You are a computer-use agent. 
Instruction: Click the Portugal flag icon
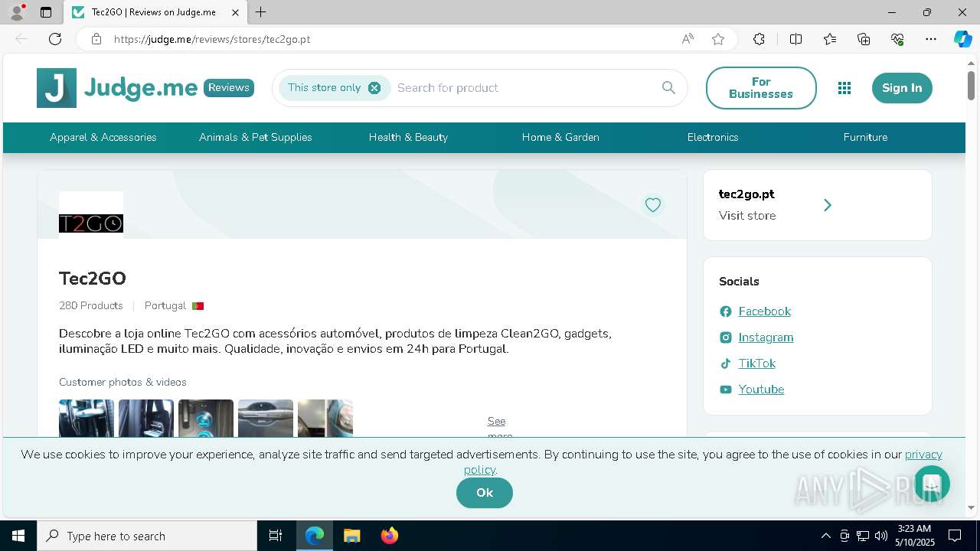tap(198, 306)
